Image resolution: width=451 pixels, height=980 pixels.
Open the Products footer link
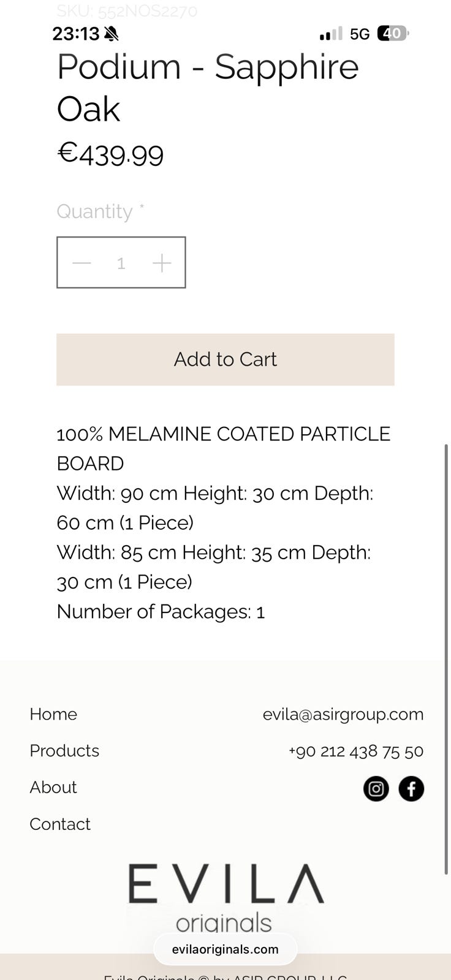tap(64, 751)
